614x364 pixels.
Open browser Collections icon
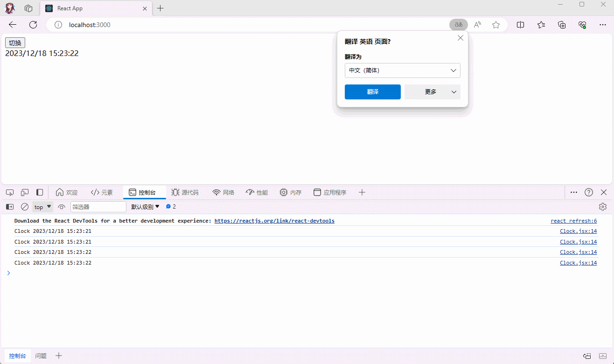(562, 25)
